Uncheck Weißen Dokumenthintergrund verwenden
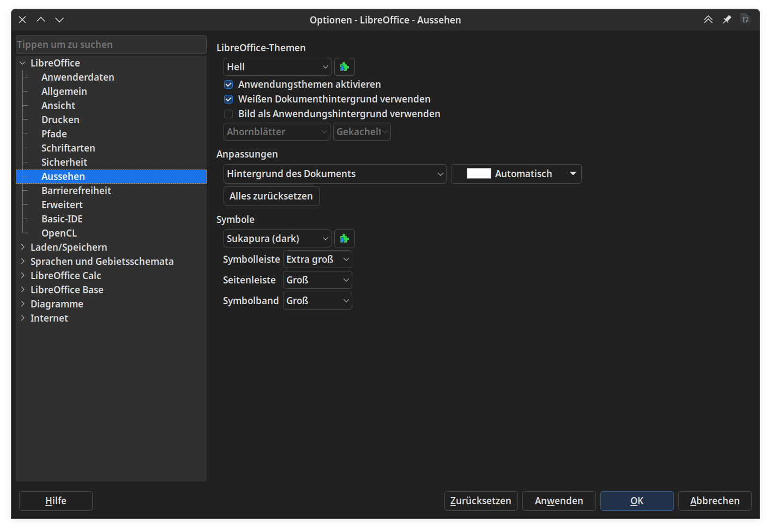Viewport: 771px width, 532px height. (228, 99)
